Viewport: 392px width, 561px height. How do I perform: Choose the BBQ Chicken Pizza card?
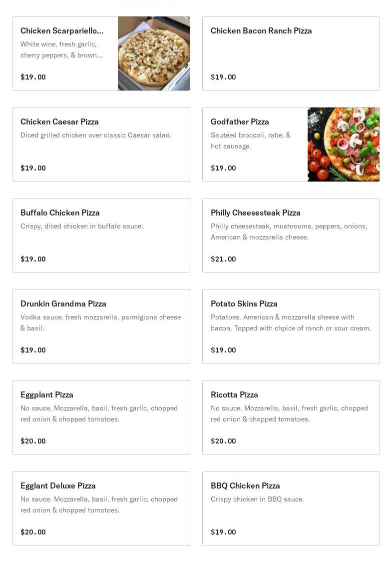click(x=291, y=508)
